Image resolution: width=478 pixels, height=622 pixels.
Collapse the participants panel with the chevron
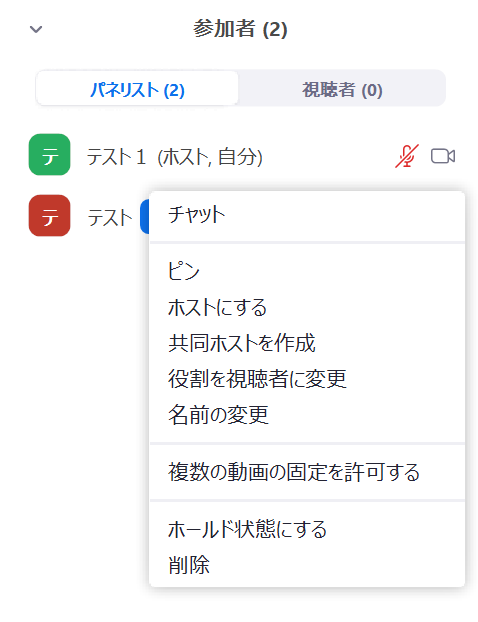click(36, 29)
